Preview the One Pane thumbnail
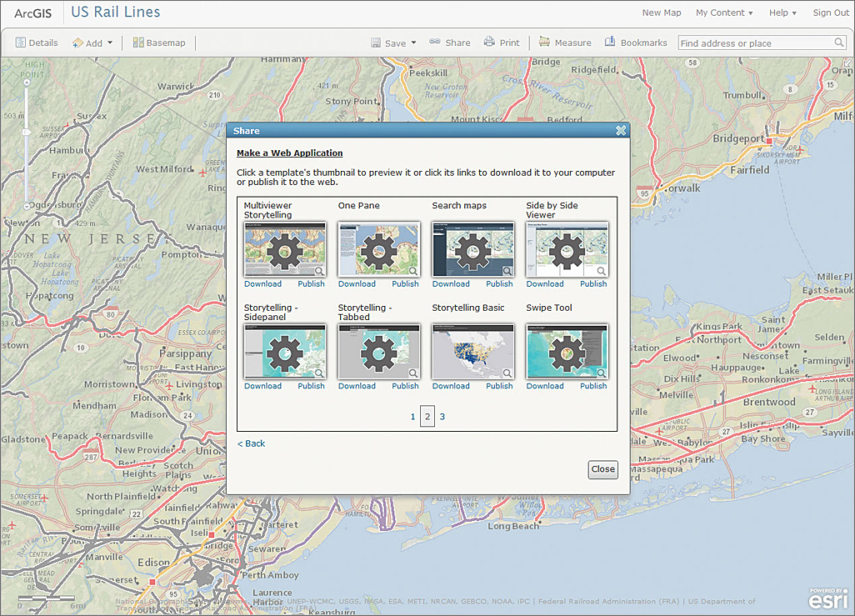855x616 pixels. pyautogui.click(x=379, y=249)
